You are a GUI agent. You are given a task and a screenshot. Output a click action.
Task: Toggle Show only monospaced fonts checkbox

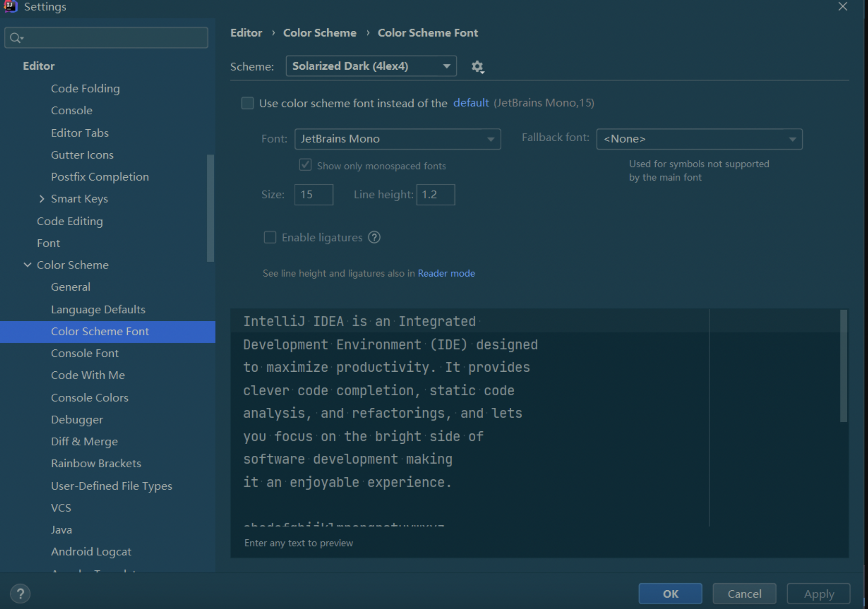305,165
